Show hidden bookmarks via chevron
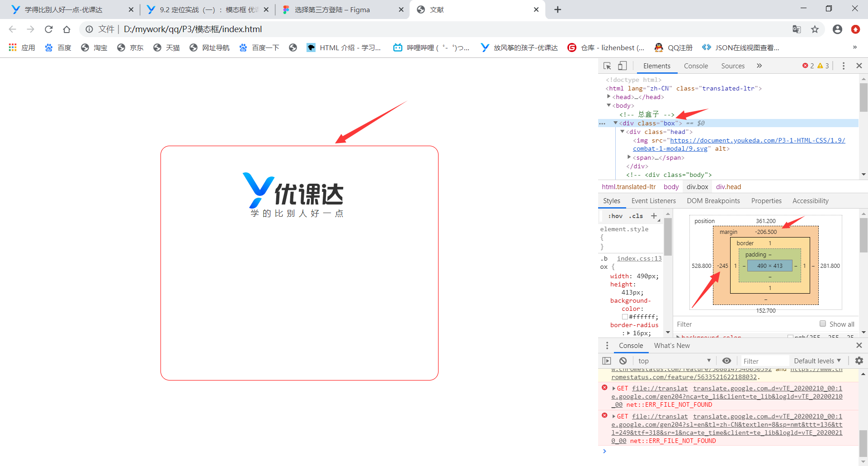The image size is (868, 466). click(854, 48)
